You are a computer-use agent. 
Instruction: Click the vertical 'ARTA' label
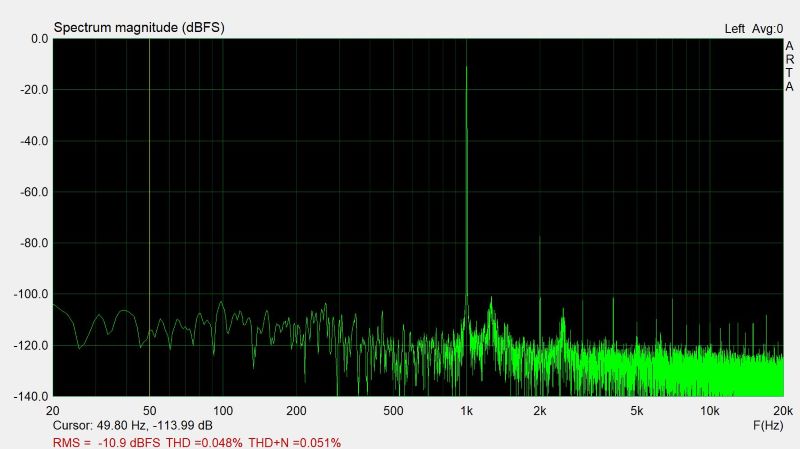789,66
